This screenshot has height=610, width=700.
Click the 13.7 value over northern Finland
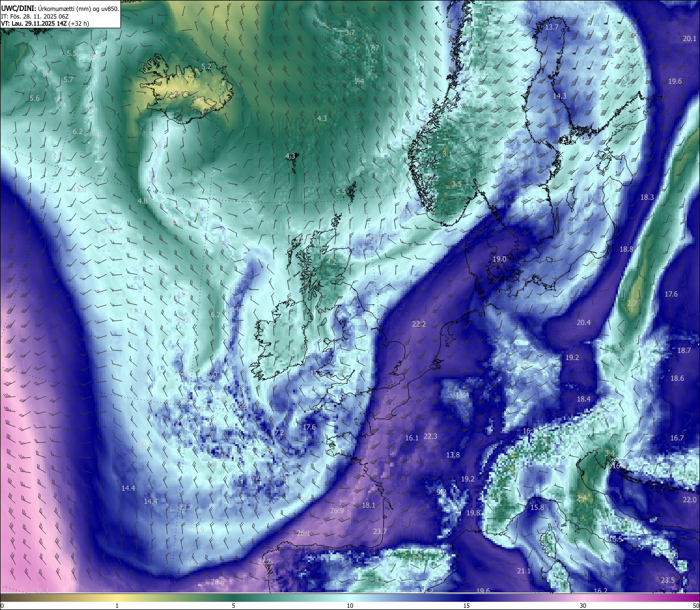(552, 27)
